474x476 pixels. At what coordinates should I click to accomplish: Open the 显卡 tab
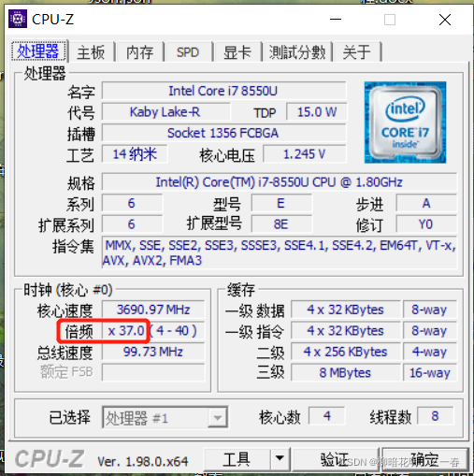237,51
